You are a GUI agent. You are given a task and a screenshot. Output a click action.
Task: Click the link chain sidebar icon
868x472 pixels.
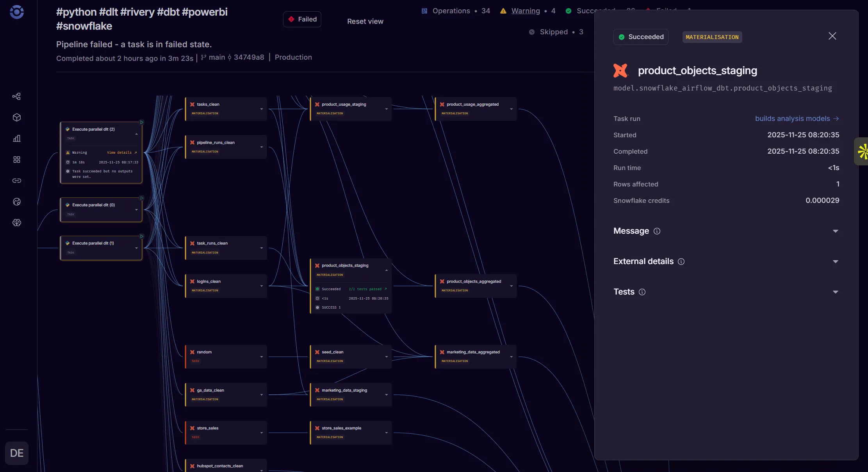(x=16, y=181)
